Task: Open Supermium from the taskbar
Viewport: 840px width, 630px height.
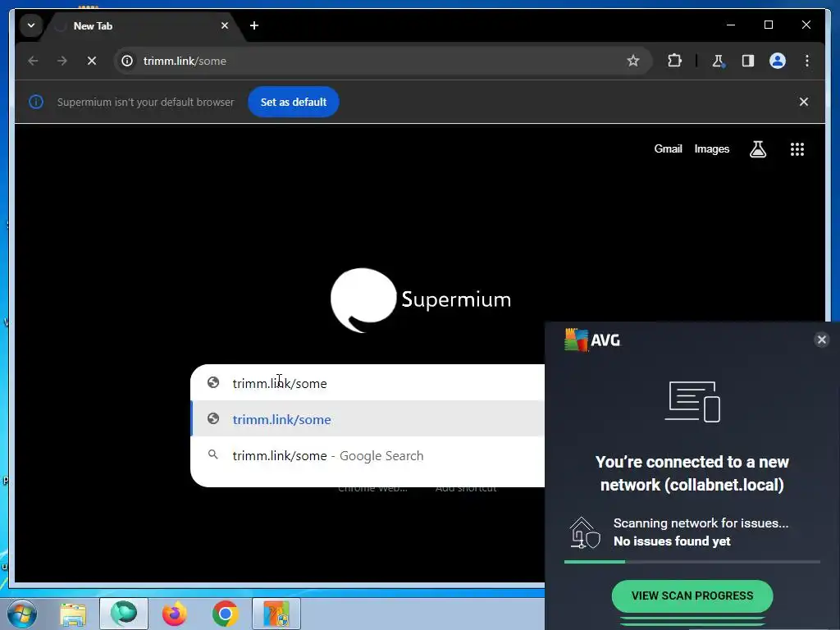Action: [124, 614]
